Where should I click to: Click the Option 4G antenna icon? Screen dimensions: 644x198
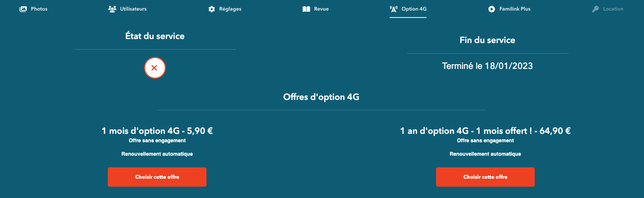394,9
